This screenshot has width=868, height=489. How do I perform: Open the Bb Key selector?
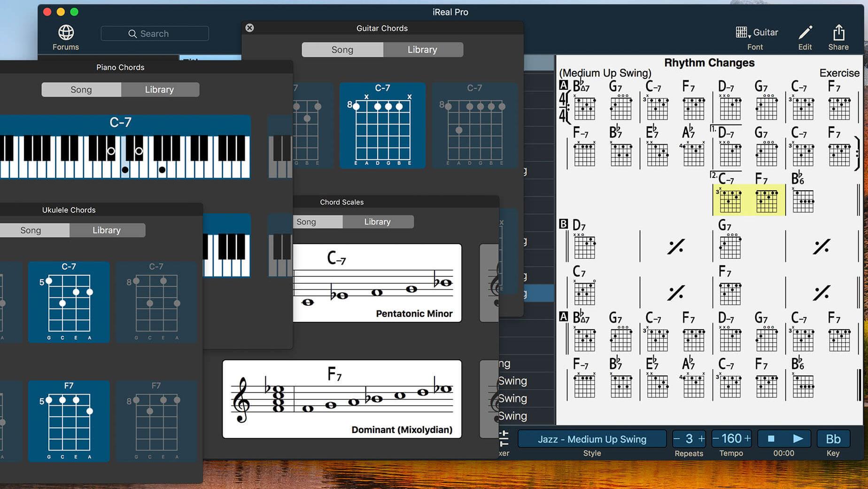coord(833,439)
